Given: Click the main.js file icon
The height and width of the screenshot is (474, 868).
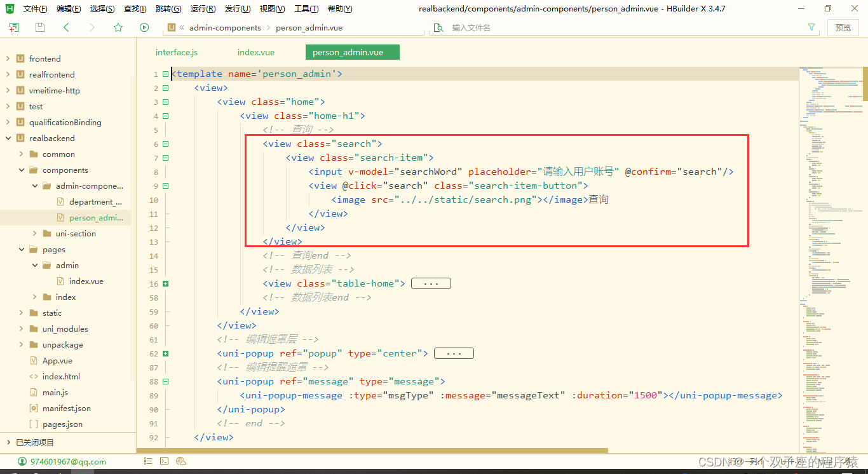Looking at the screenshot, I should click(34, 392).
